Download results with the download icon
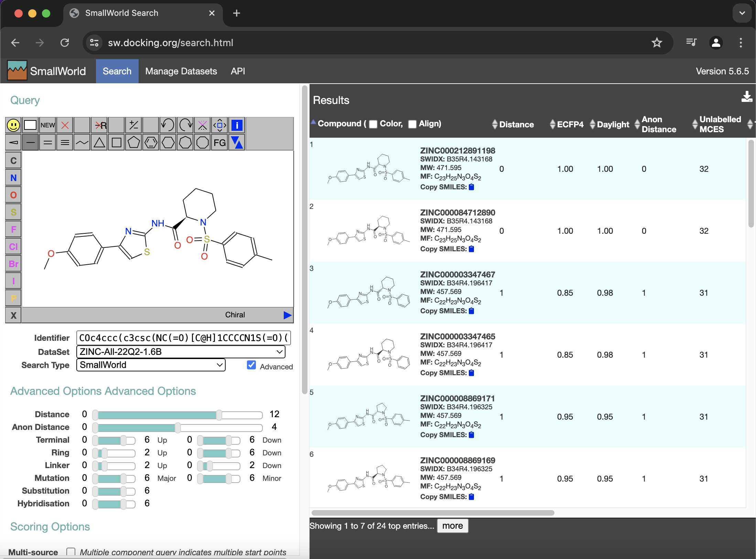Image resolution: width=756 pixels, height=559 pixels. pos(746,97)
